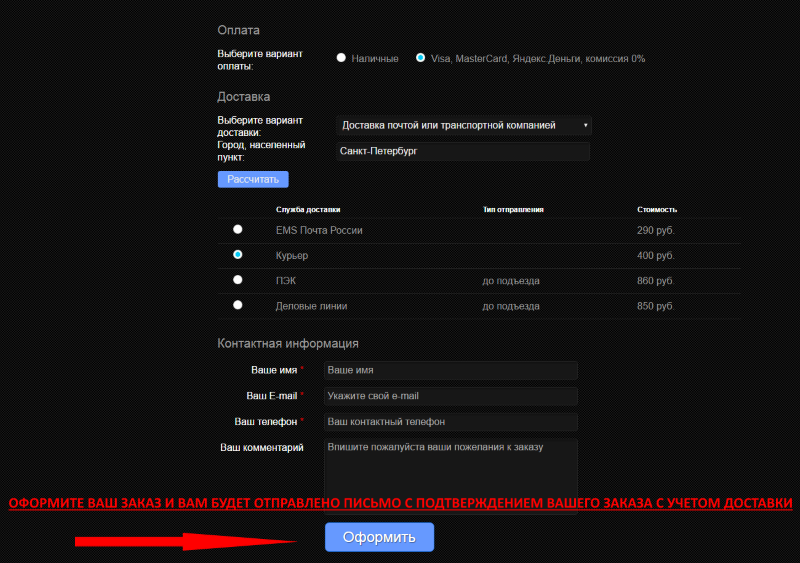Click до подъезда in the ПЭК row
This screenshot has height=563, width=800.
(511, 281)
